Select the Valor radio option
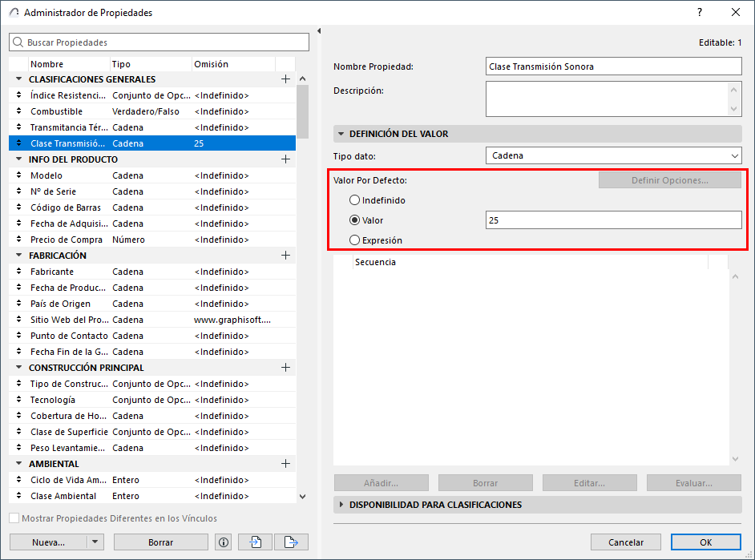 (355, 220)
